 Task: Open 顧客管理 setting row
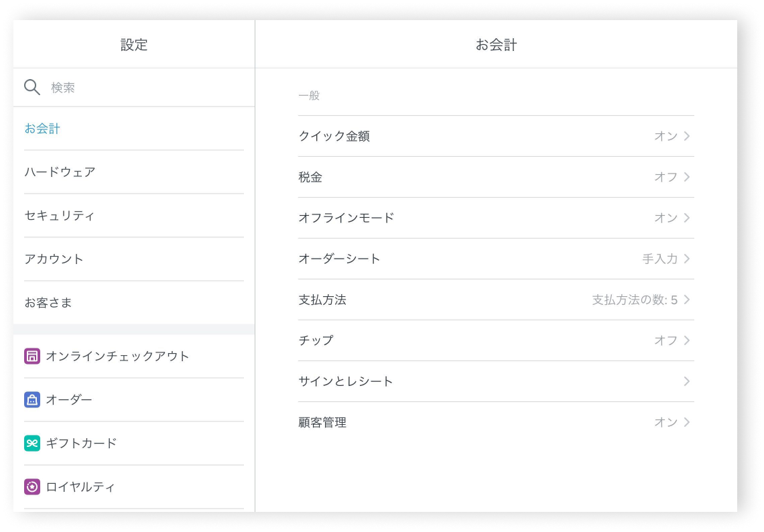(496, 422)
